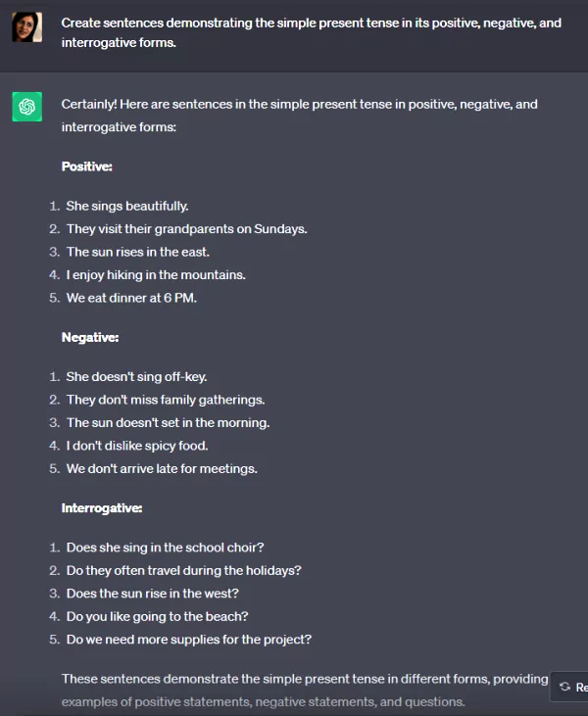Screen dimensions: 588x716
Task: Click The sun doesn't set in the morning
Action: pyautogui.click(x=169, y=423)
